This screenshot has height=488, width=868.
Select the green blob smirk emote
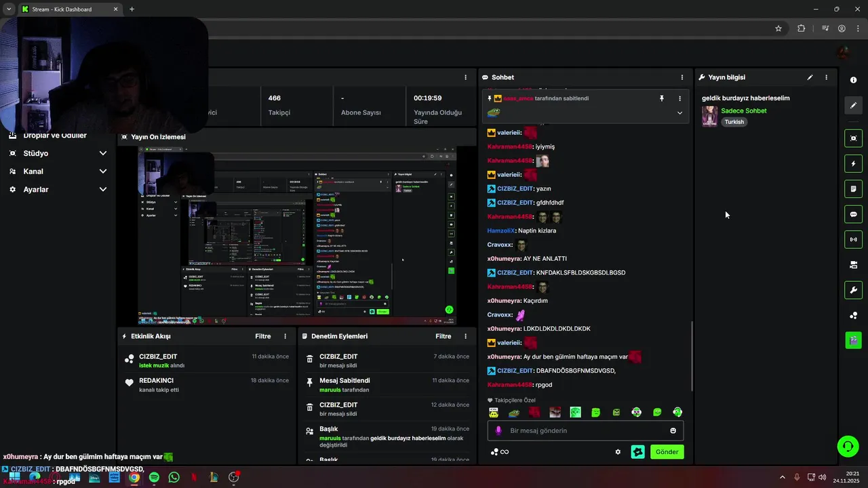coord(595,412)
